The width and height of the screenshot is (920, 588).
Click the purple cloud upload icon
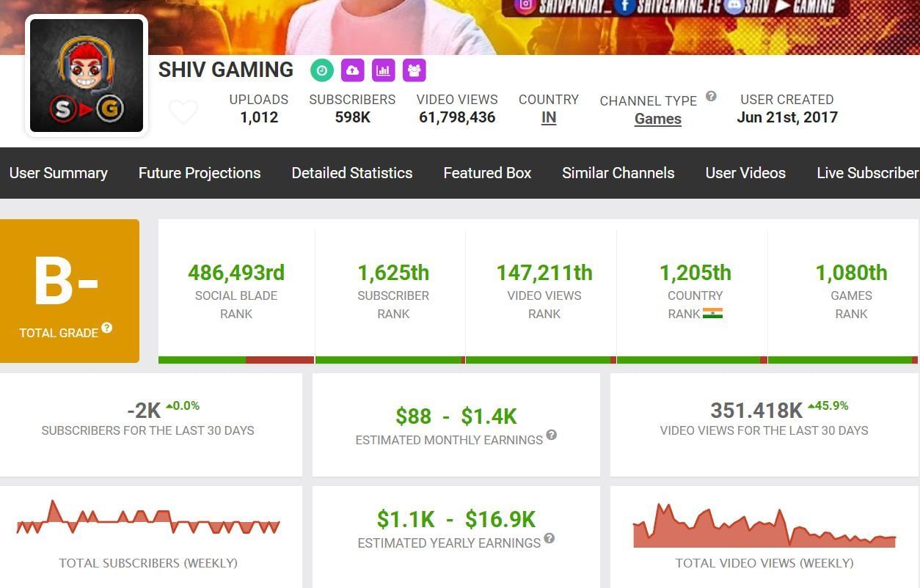(353, 70)
